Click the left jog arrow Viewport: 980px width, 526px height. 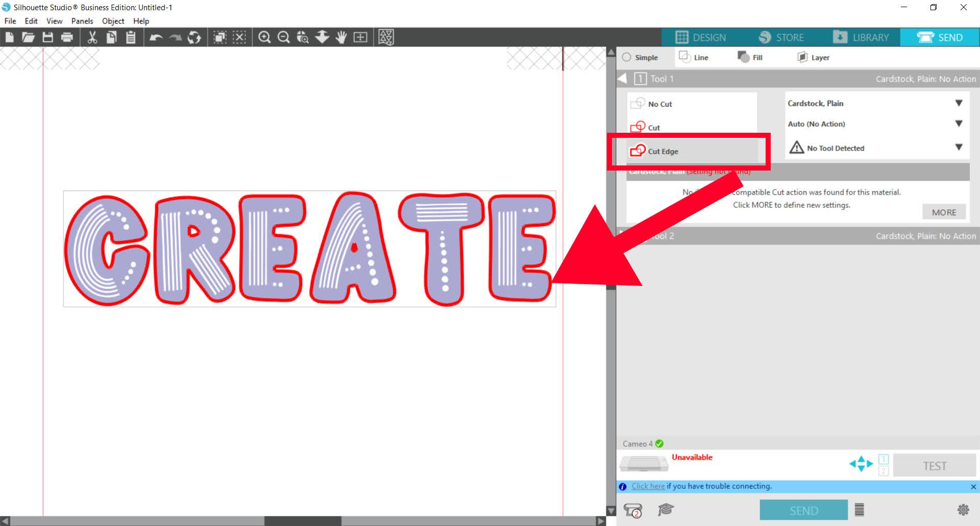[852, 464]
